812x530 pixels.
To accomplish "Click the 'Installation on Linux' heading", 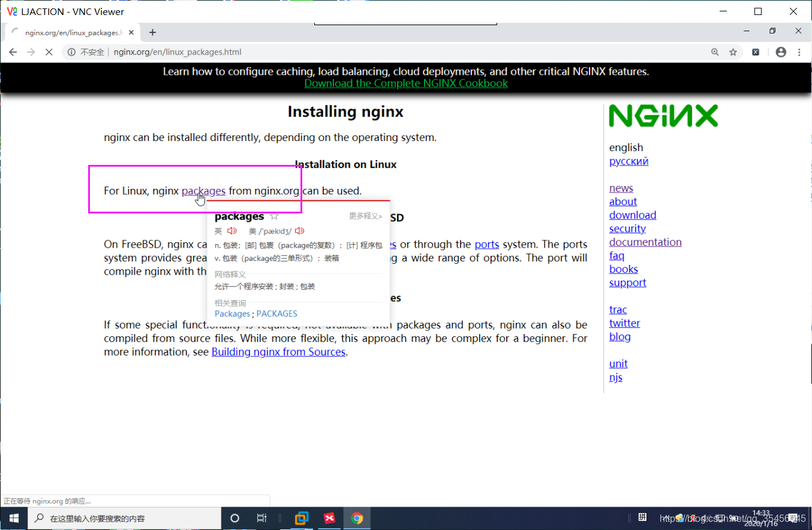I will click(x=345, y=164).
